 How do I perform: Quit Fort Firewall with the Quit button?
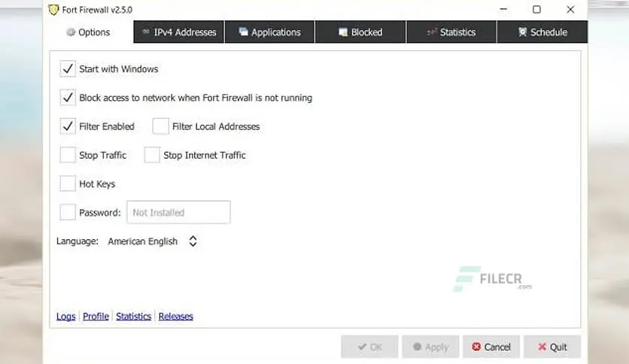tap(552, 347)
